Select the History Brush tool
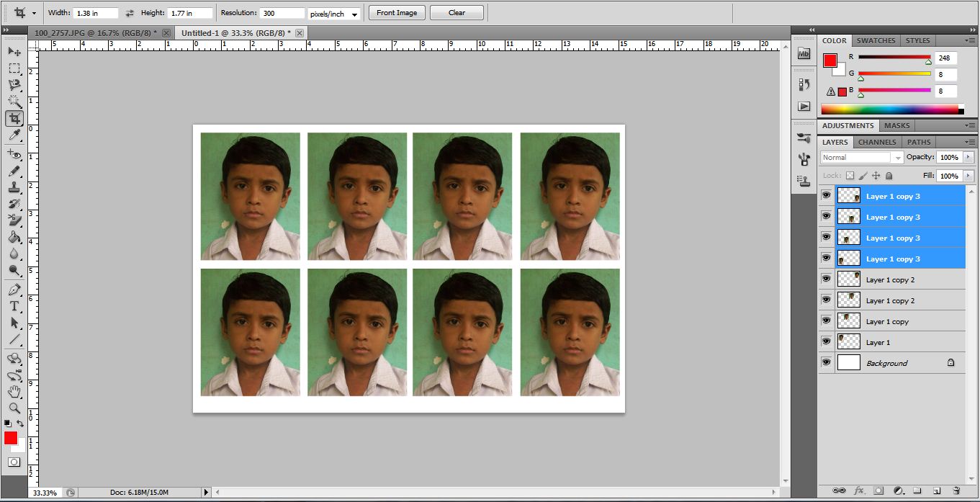980x502 pixels. pos(14,204)
